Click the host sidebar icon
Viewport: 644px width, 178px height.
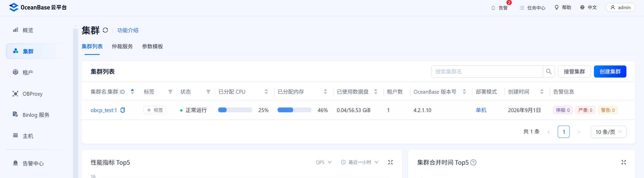click(15, 135)
